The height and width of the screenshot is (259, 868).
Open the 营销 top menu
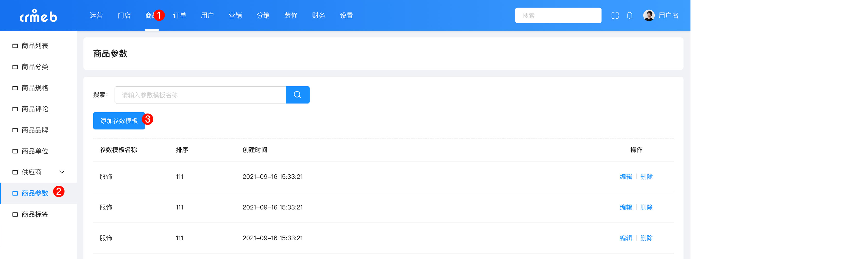[235, 15]
